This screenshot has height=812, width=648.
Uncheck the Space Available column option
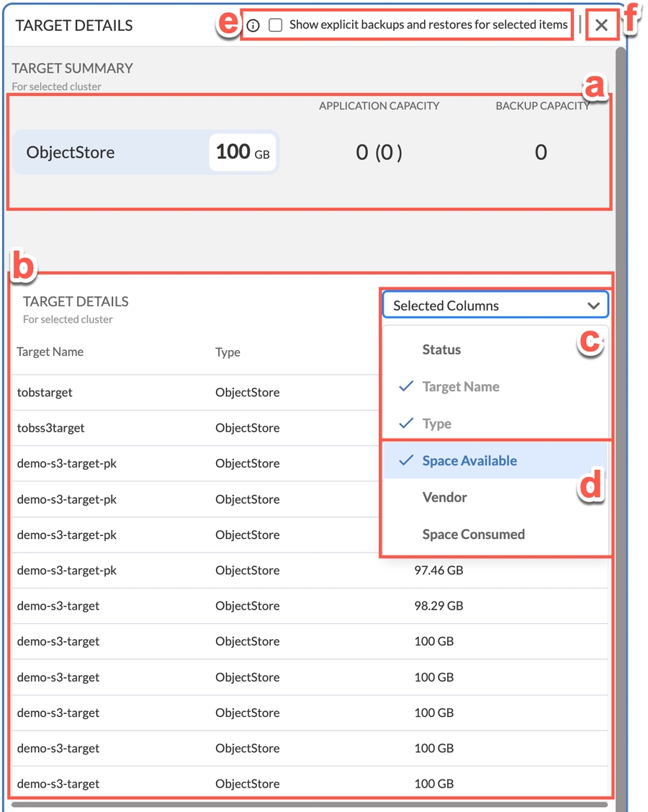click(469, 461)
